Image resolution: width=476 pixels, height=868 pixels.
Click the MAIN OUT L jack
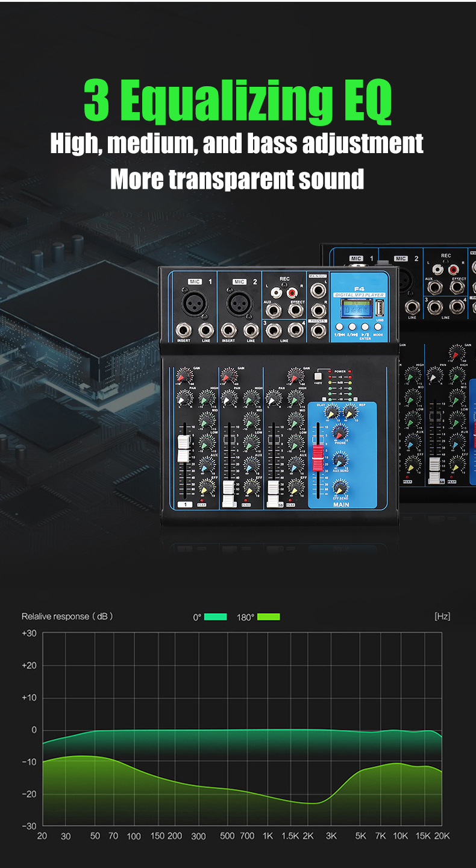click(x=318, y=290)
